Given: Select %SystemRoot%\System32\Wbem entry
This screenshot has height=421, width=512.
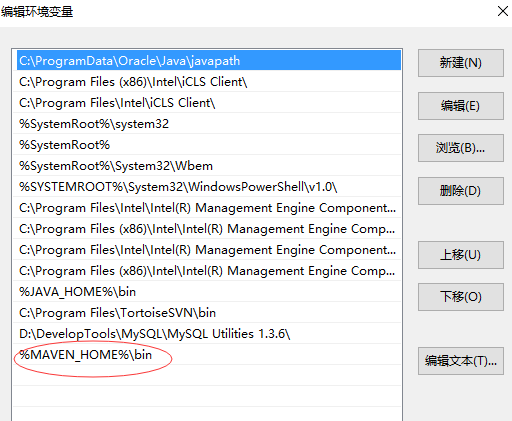Looking at the screenshot, I should pos(207,166).
